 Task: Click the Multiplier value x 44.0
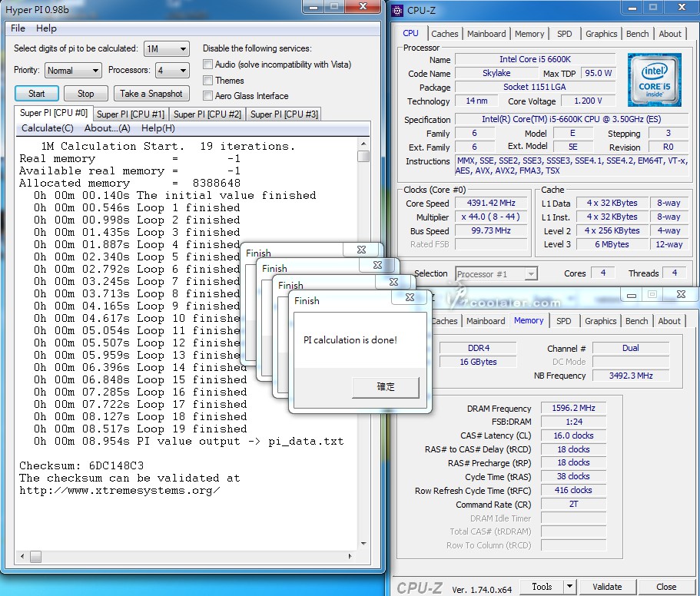(491, 217)
